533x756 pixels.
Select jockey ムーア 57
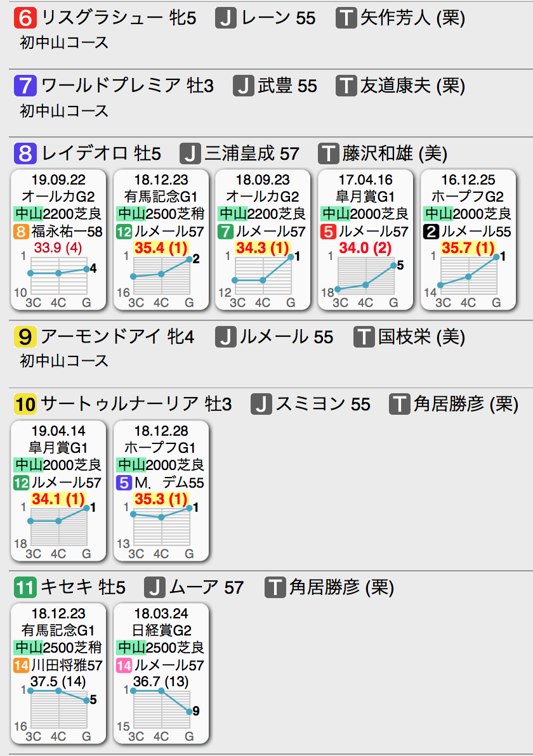coord(206,587)
